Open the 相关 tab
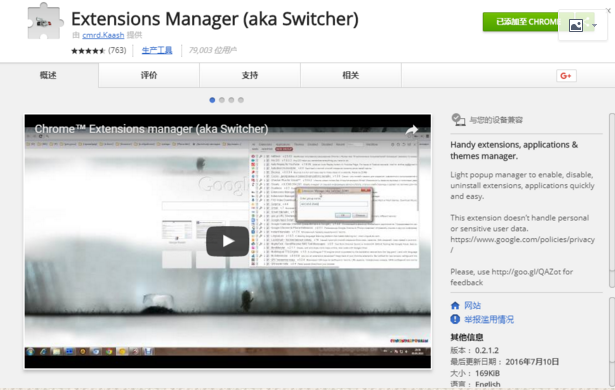Viewport: 615px width, 390px height. [x=351, y=75]
